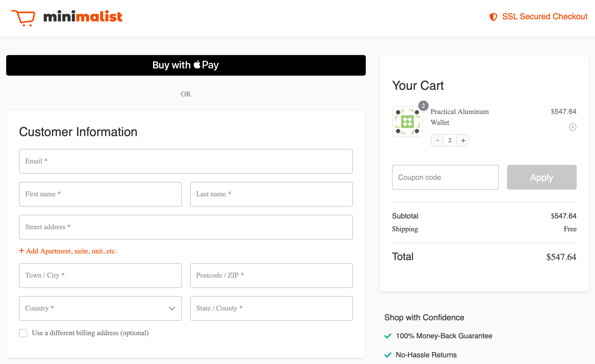Click the SSL shield icon
595x364 pixels.
tap(493, 17)
